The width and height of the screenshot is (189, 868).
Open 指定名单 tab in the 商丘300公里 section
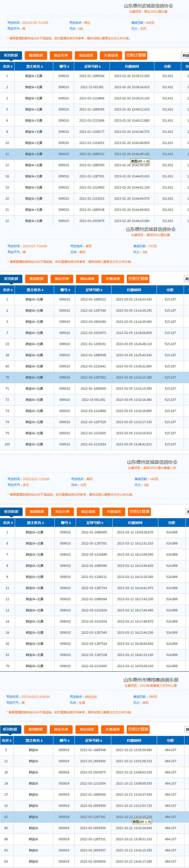(x=61, y=55)
